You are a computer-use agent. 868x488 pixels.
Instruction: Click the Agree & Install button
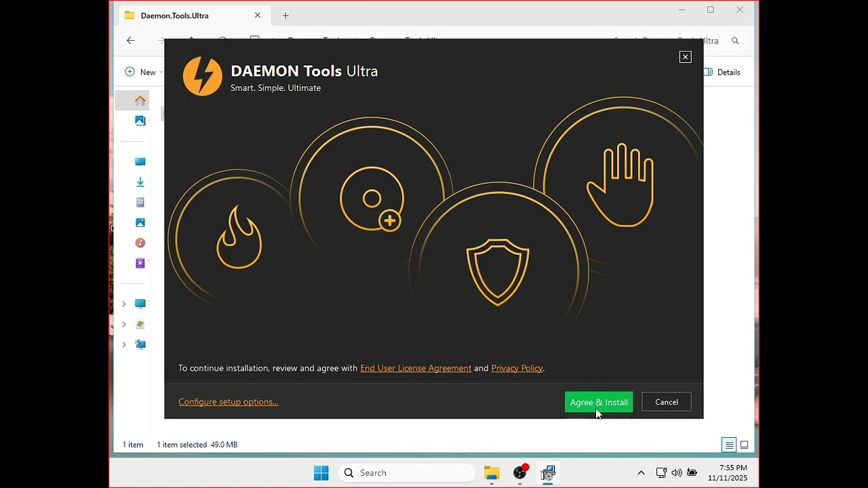(599, 402)
